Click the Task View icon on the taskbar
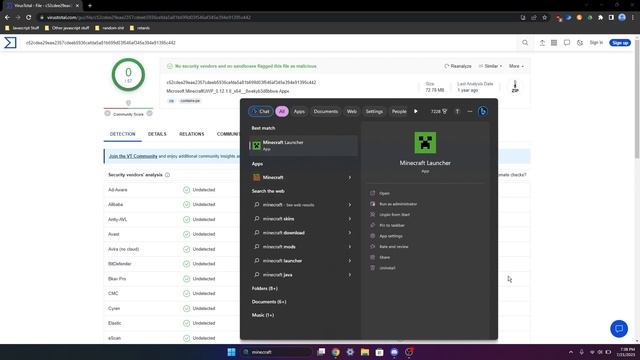The height and width of the screenshot is (360, 640). pyautogui.click(x=321, y=352)
